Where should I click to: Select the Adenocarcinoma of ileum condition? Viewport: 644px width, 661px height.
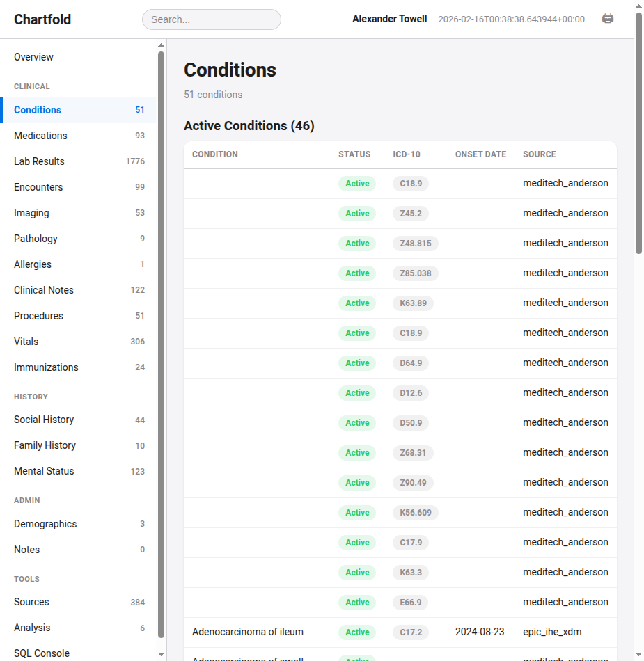point(248,632)
